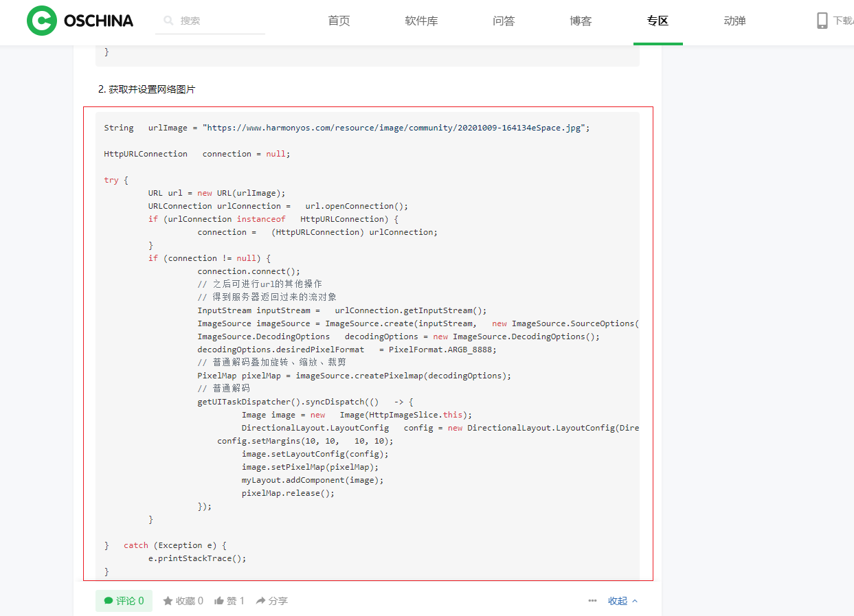Screen dimensions: 854x616
Task: Open the 软件库 menu item
Action: tap(421, 21)
